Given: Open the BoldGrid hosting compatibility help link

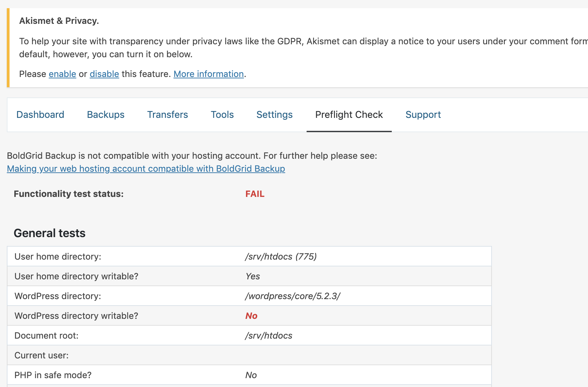Looking at the screenshot, I should click(x=146, y=169).
